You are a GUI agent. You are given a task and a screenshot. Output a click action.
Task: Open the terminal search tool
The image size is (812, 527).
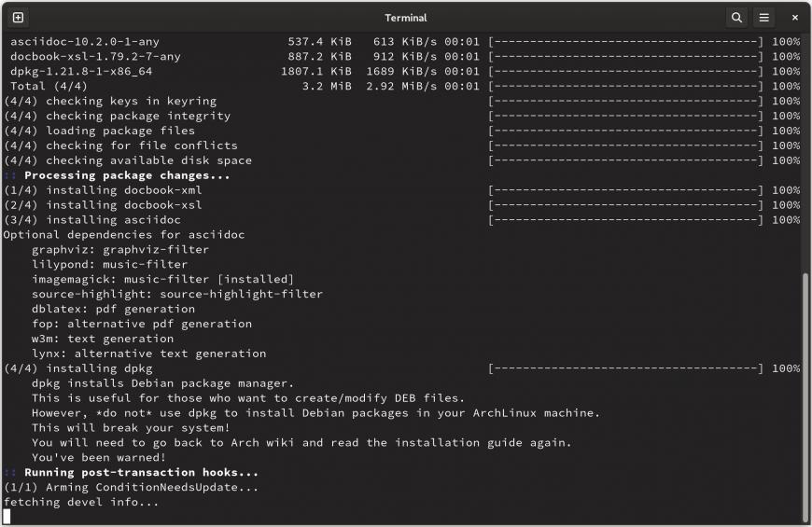pyautogui.click(x=736, y=18)
